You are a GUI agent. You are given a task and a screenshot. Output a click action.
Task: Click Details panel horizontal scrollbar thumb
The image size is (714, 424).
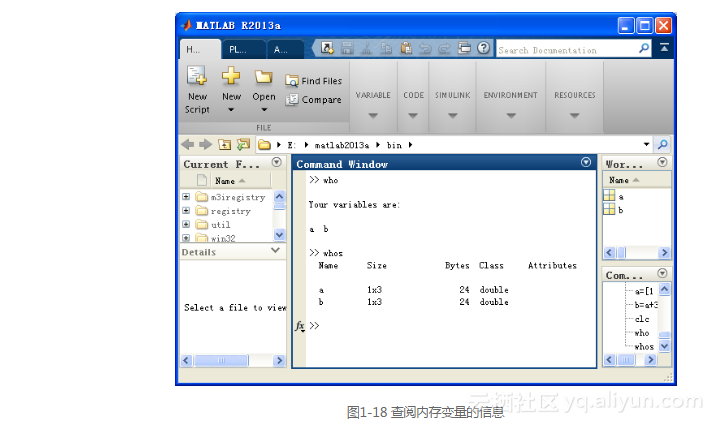[x=221, y=360]
